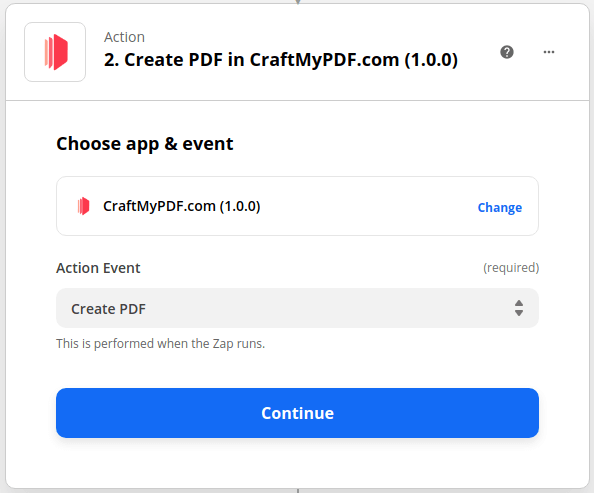Click the "Action Event" field label
This screenshot has height=493, width=594.
click(x=98, y=268)
